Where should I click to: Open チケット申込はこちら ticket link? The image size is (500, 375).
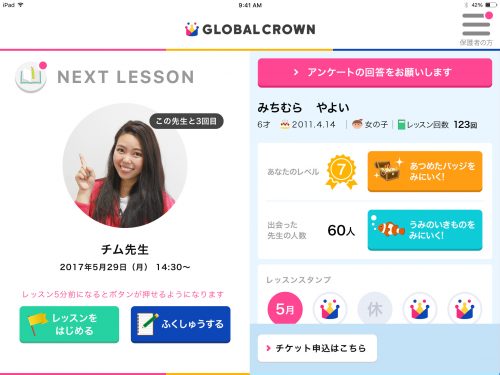pyautogui.click(x=317, y=348)
